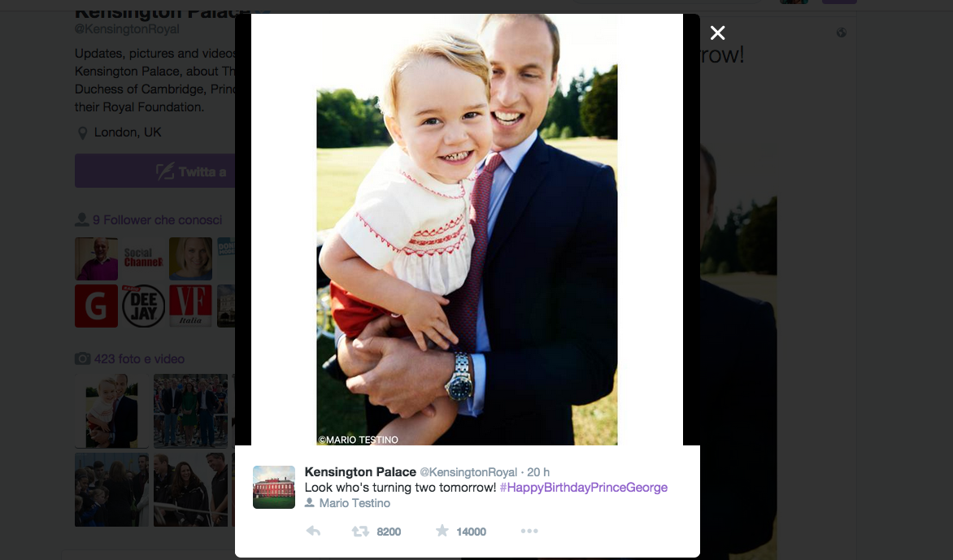Click the Kensington Palace avatar beside the tweet

pos(274,487)
